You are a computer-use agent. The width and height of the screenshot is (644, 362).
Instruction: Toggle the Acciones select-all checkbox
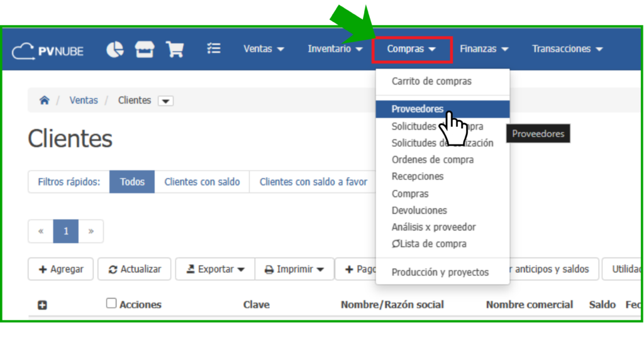coord(111,304)
